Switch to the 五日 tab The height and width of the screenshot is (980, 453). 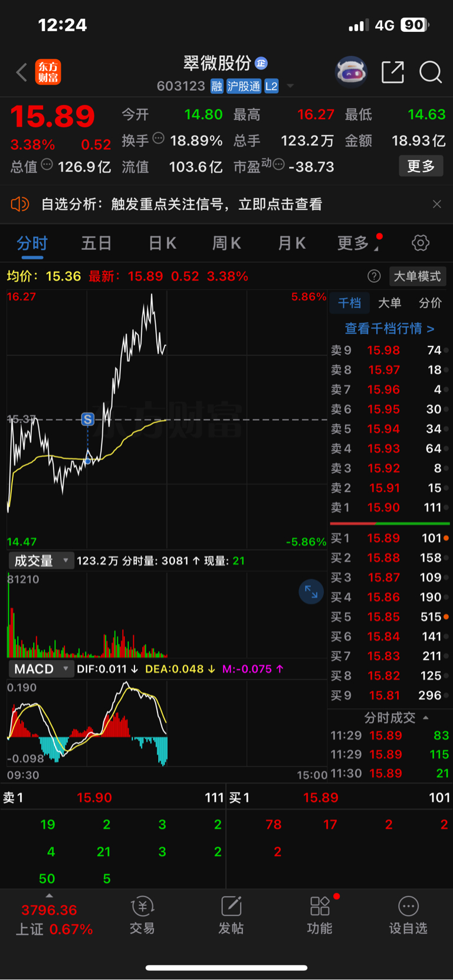point(96,243)
